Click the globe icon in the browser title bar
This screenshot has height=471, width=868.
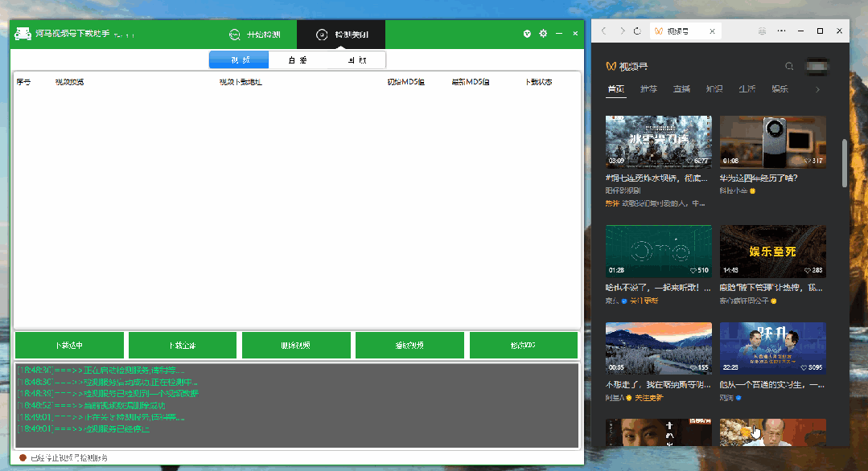click(x=763, y=31)
